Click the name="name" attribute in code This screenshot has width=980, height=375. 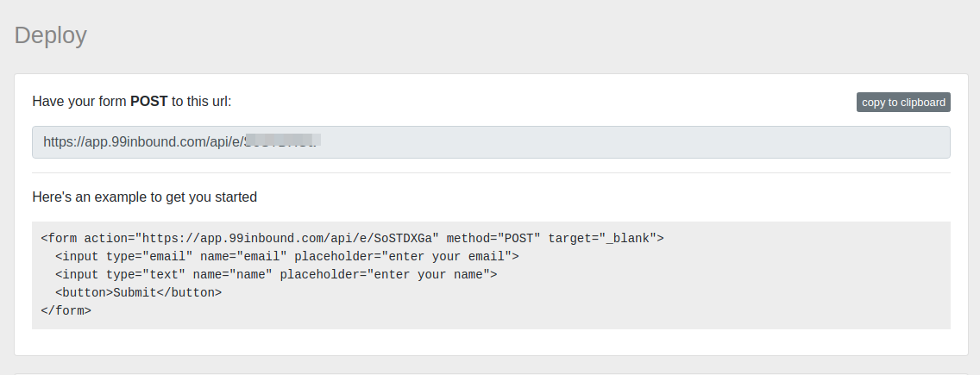(233, 274)
